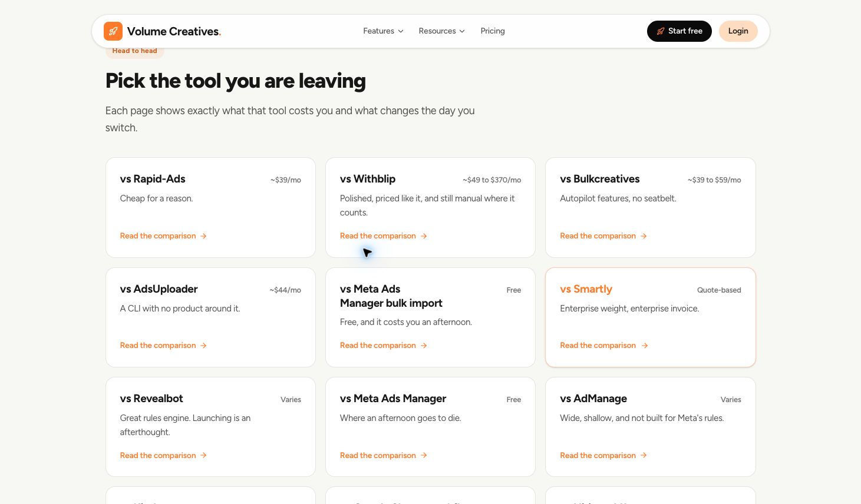Click the vs Smartly card title

586,289
